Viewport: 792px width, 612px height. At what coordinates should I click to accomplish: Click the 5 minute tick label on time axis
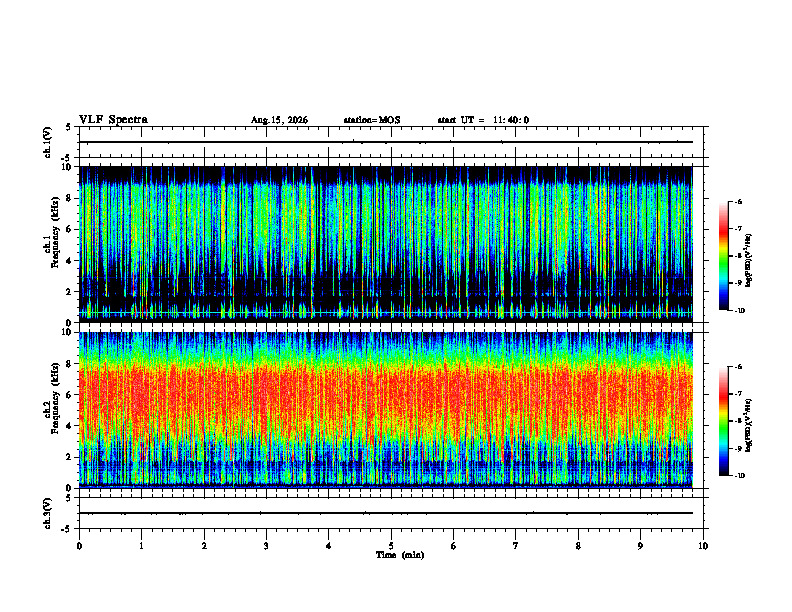click(x=391, y=546)
